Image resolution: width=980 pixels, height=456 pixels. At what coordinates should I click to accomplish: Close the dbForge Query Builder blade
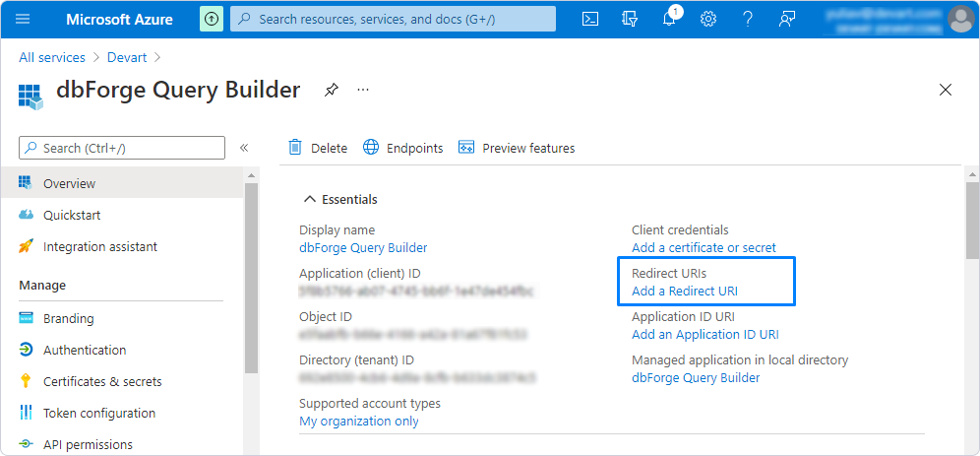point(946,90)
